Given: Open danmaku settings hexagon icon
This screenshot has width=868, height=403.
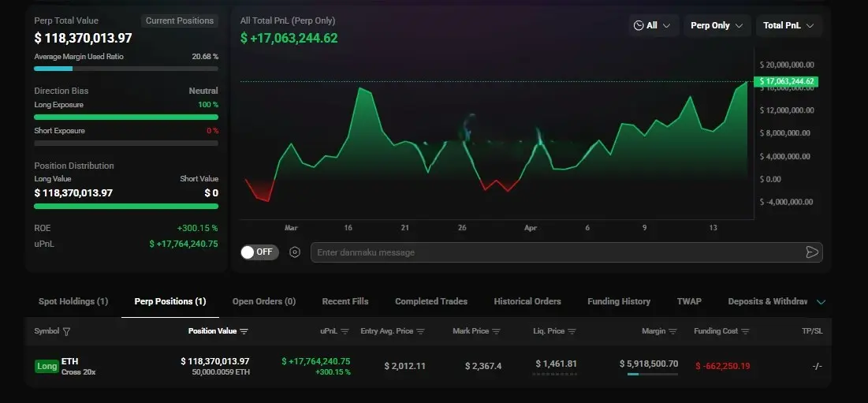Looking at the screenshot, I should coord(295,252).
